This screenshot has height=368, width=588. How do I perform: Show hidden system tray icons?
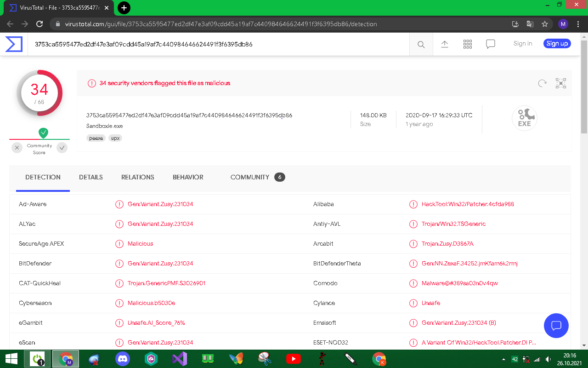tap(504, 359)
